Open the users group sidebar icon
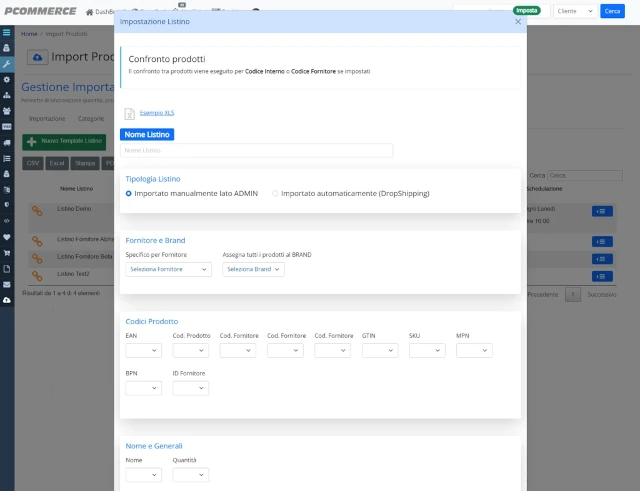 [7, 111]
